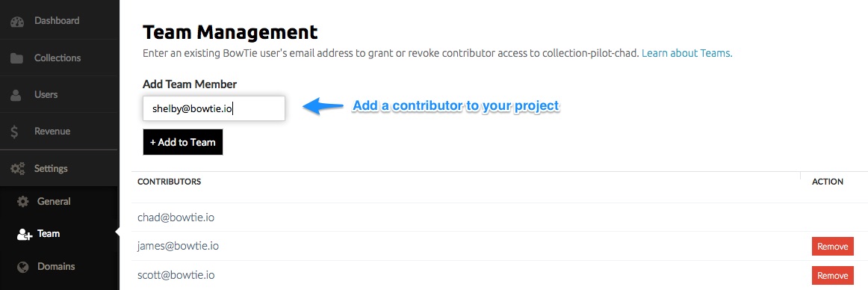Open the Dashboard menu item
The height and width of the screenshot is (290, 868).
point(57,20)
